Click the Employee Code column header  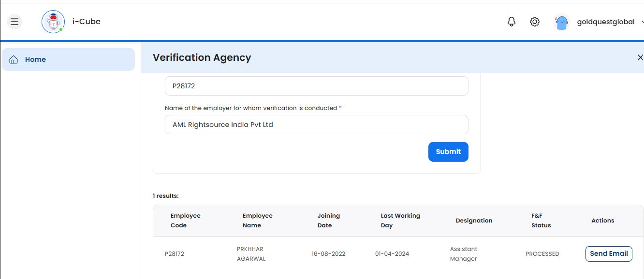186,221
